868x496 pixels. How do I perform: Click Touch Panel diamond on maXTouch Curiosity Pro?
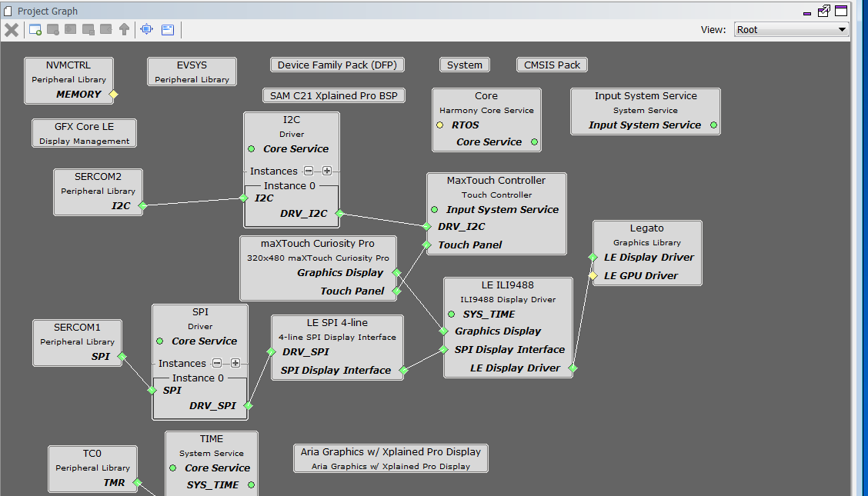(x=396, y=291)
